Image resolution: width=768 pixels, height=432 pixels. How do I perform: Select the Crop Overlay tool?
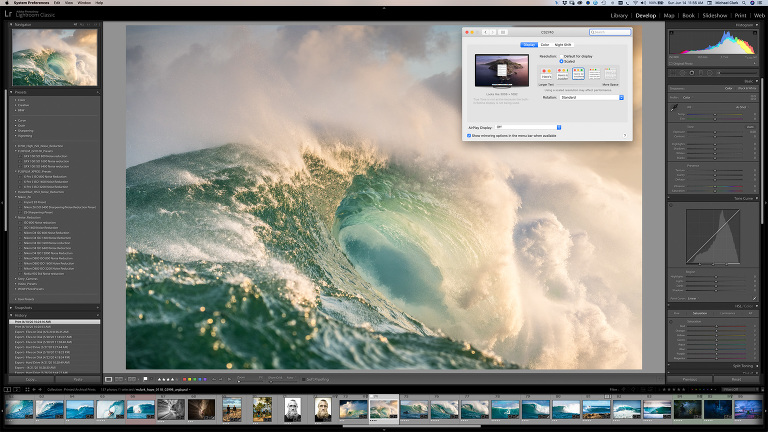(673, 73)
